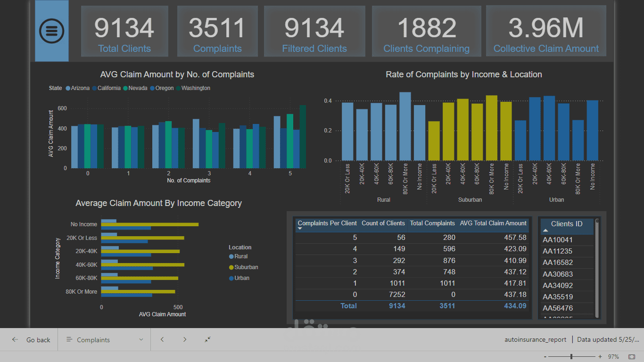Screen dimensions: 644x362
Task: Click the sort arrow under Complaints Per Client
Action: [299, 229]
